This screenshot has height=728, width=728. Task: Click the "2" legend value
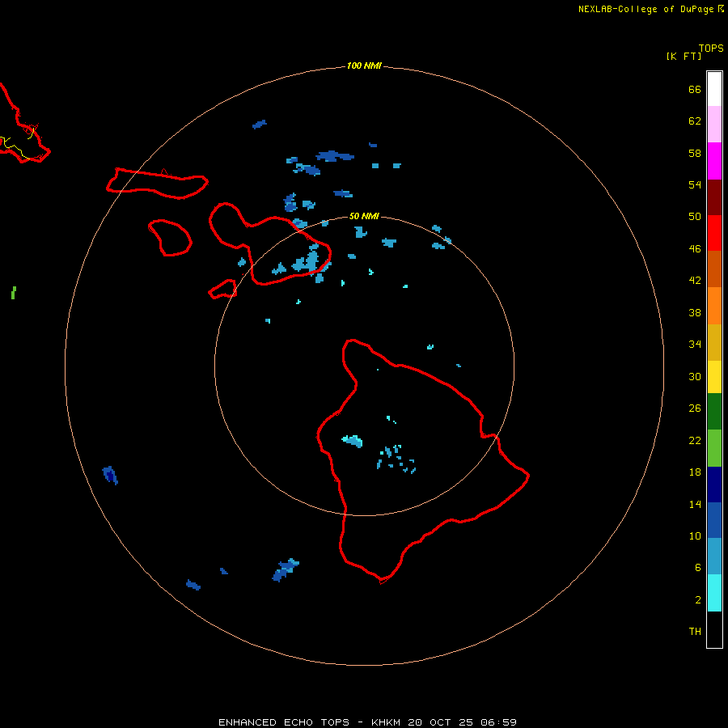[698, 600]
